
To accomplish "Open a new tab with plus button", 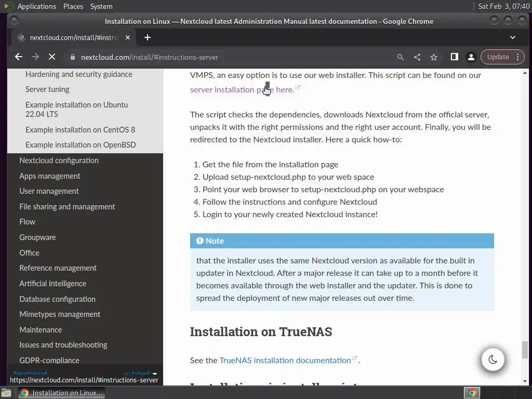I will 147,37.
